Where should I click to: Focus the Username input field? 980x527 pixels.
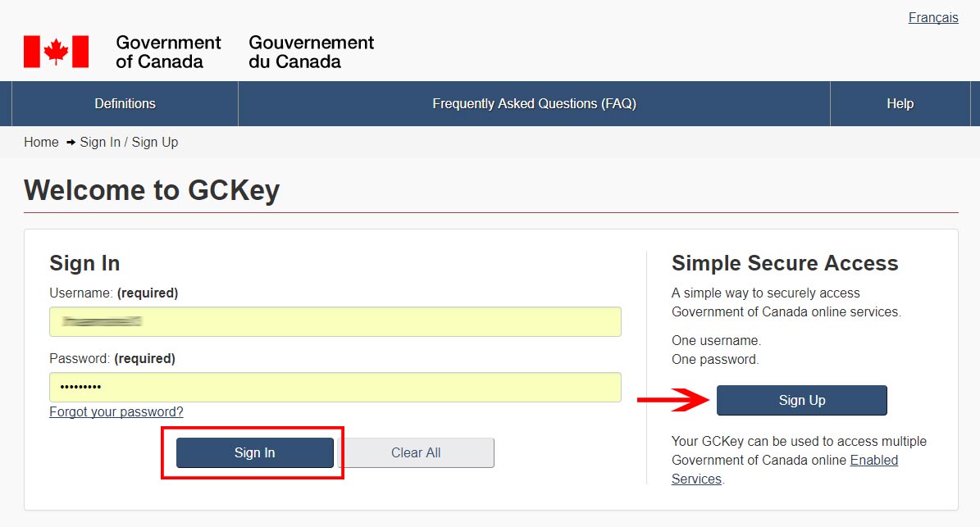click(x=335, y=321)
